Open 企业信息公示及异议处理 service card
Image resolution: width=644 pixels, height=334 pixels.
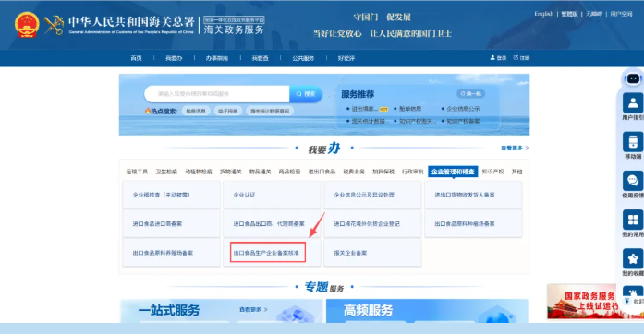(x=372, y=195)
